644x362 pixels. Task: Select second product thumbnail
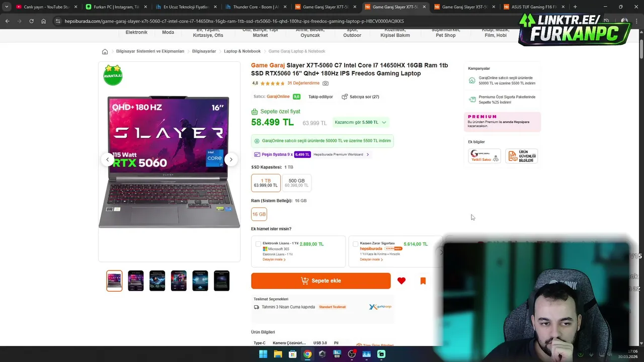[136, 281]
